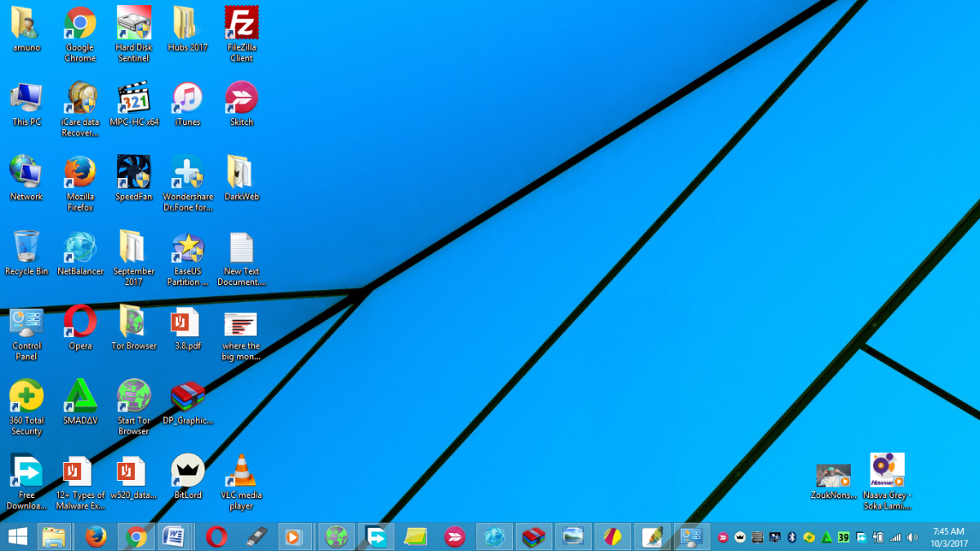
Task: Open SpeedFan desktop shortcut
Action: click(x=133, y=173)
